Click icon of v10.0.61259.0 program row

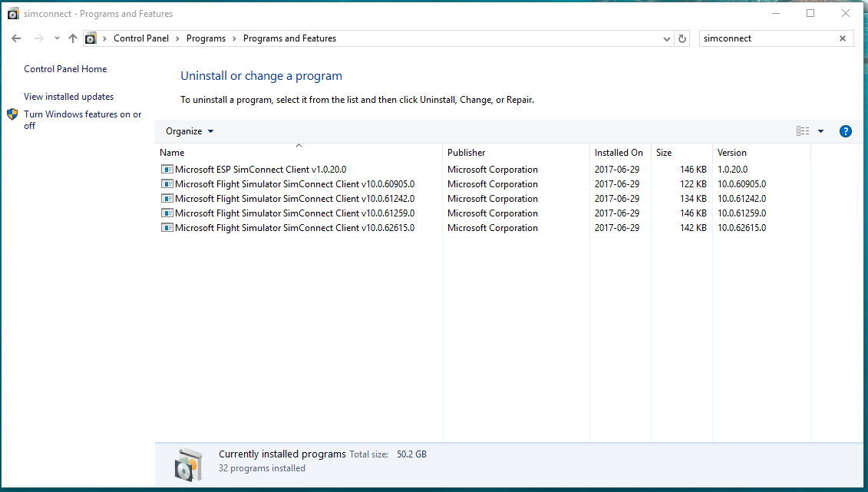(167, 213)
